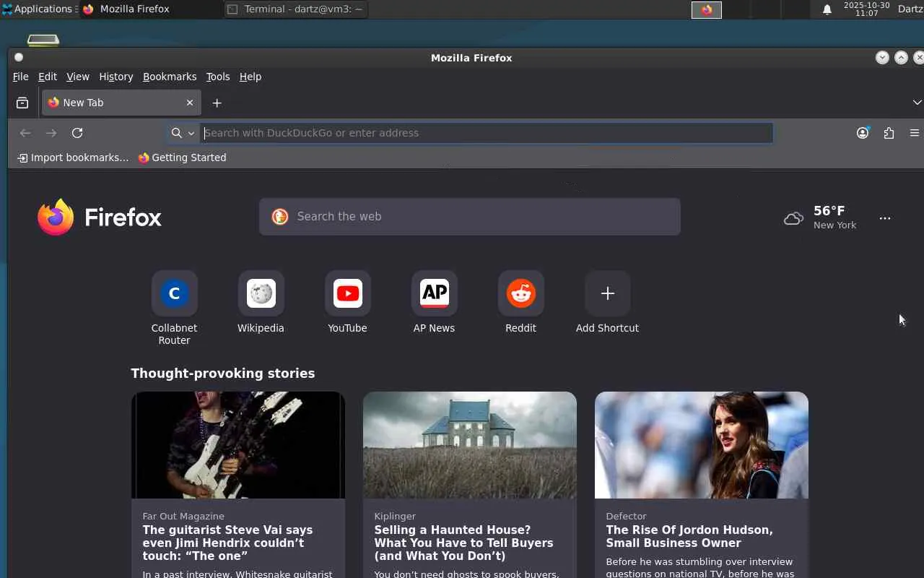Open a new tab with the plus button

point(217,103)
